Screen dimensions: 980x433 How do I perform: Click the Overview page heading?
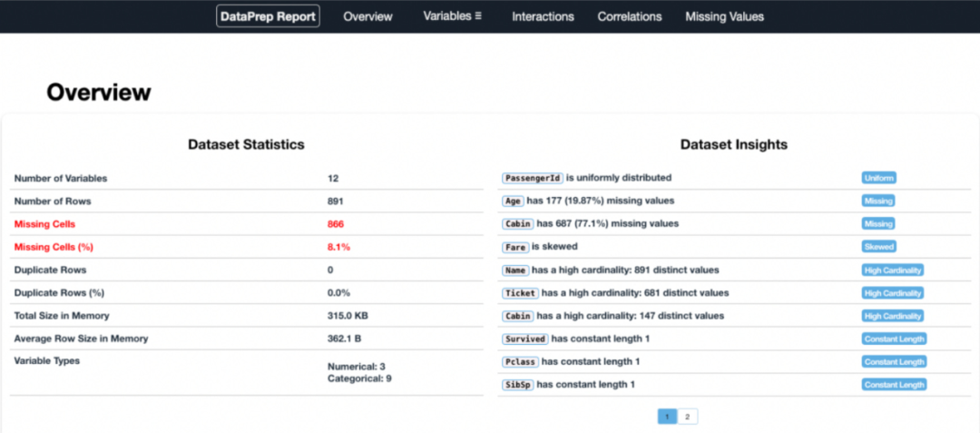(x=99, y=93)
